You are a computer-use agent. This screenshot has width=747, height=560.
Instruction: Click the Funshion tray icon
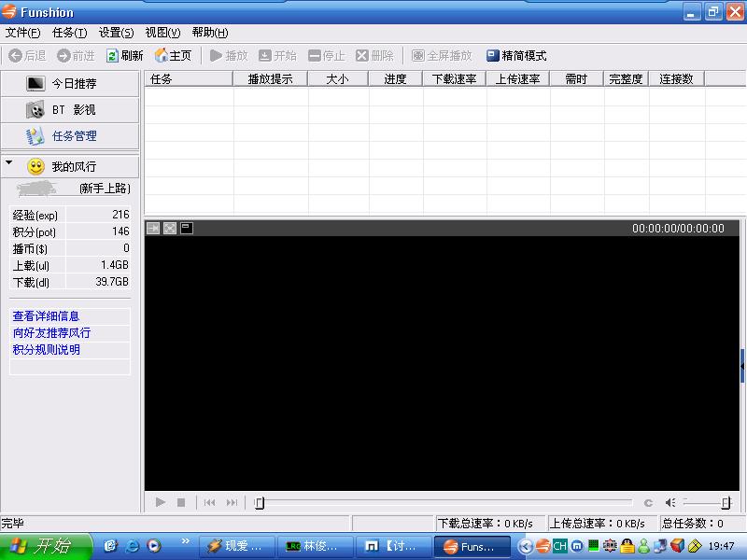(x=543, y=546)
